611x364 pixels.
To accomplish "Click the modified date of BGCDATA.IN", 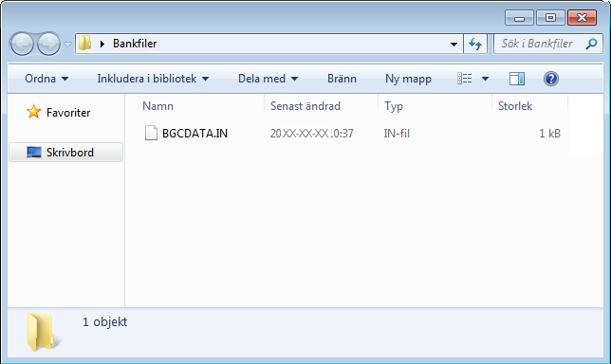I will [312, 133].
